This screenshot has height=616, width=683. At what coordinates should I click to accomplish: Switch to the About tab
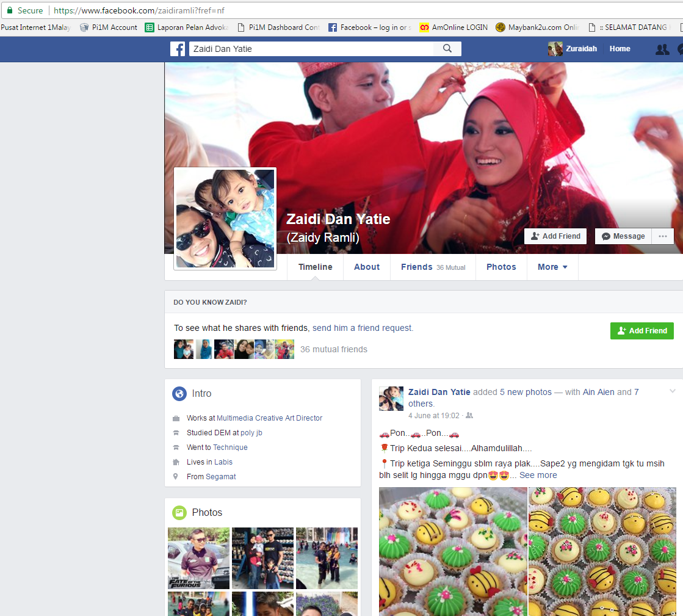(x=367, y=267)
